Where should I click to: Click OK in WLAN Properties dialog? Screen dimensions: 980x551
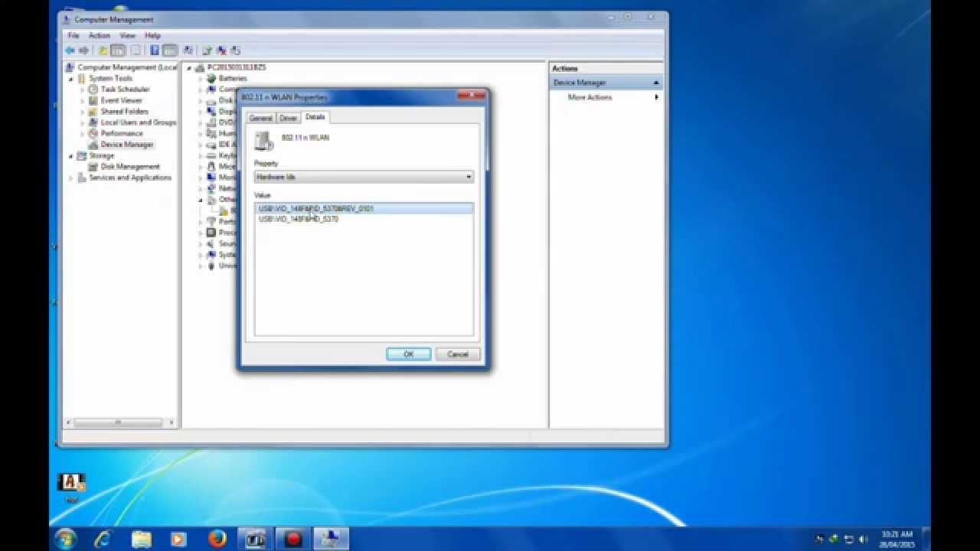click(x=408, y=354)
